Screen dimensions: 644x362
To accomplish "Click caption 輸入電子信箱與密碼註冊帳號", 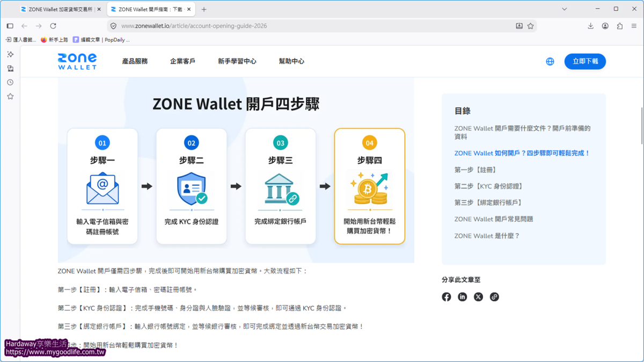I will (103, 227).
